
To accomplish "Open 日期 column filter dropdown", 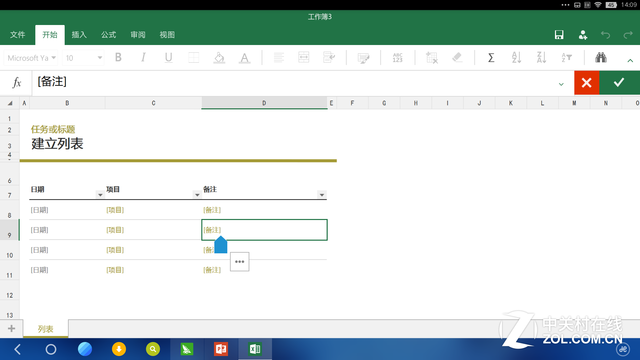I will (100, 195).
